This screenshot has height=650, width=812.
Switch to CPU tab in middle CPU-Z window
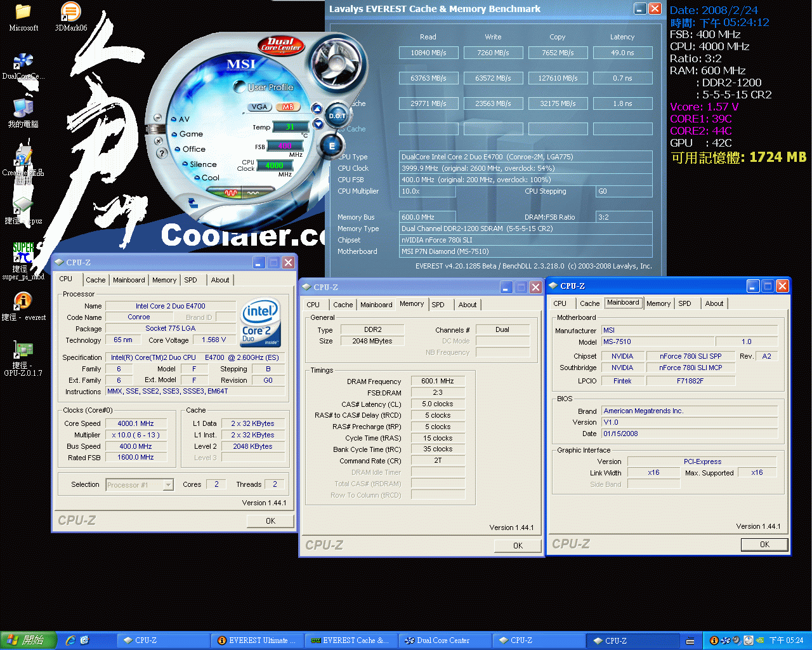click(313, 305)
